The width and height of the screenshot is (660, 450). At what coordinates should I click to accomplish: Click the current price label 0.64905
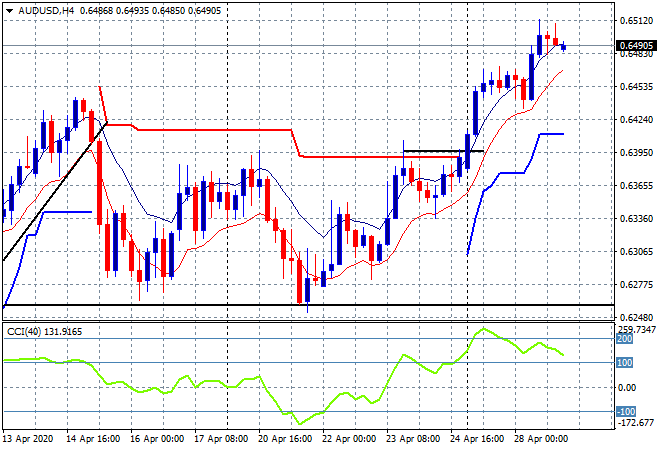636,45
